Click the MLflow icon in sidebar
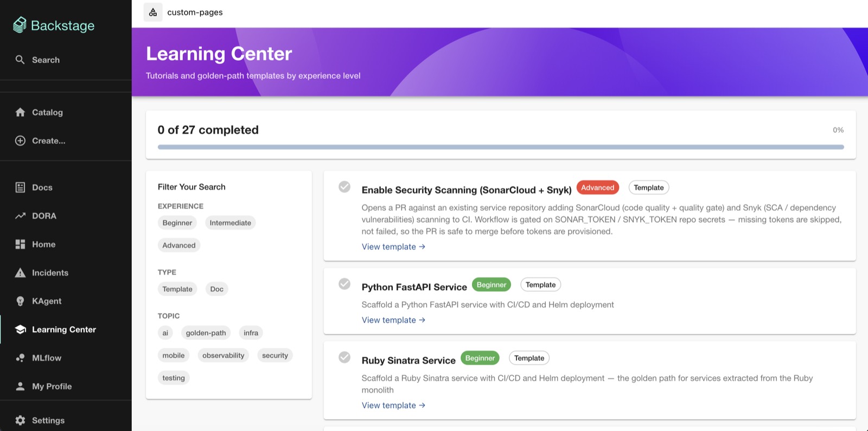 point(20,358)
